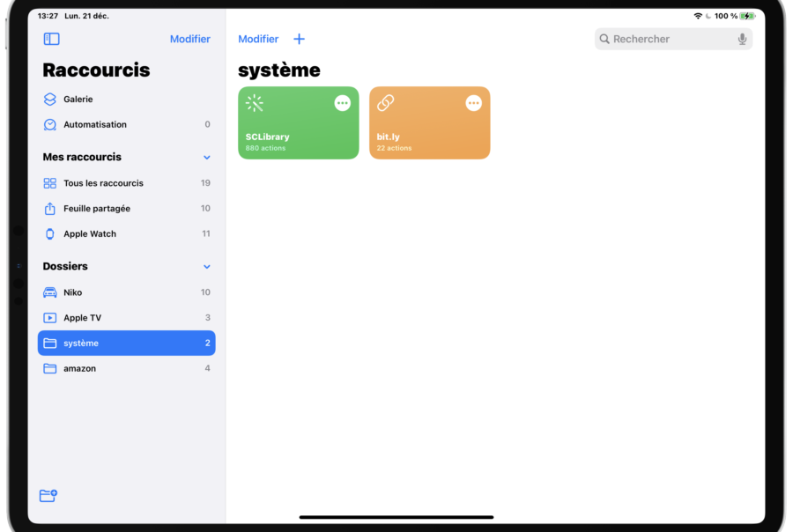Select Tous les raccourcis

click(126, 183)
